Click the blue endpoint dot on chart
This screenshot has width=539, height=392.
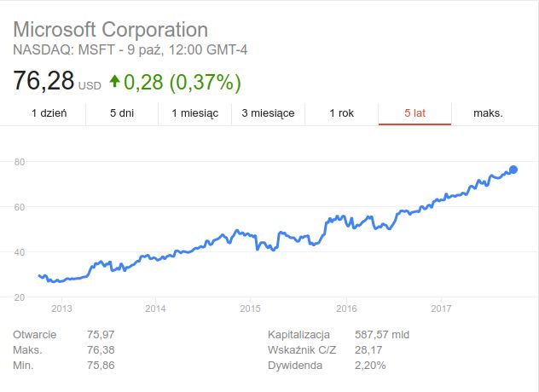513,170
